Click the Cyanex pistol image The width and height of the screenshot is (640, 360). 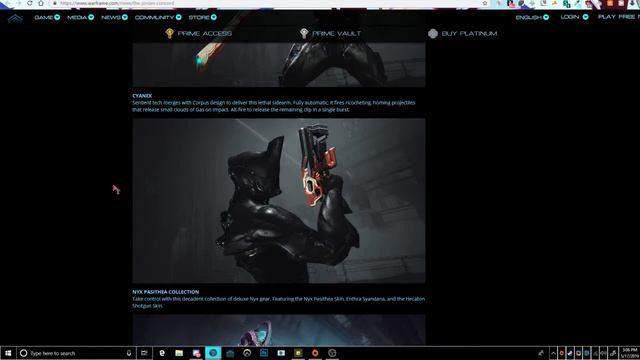279,201
